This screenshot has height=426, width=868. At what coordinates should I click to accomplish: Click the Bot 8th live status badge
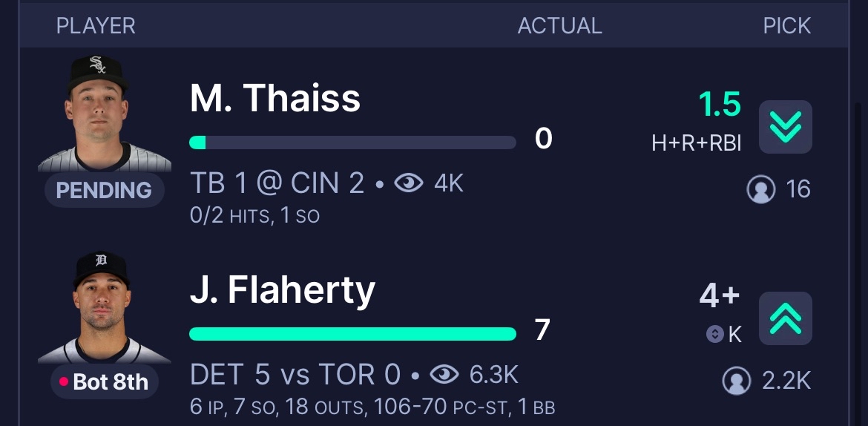point(105,381)
